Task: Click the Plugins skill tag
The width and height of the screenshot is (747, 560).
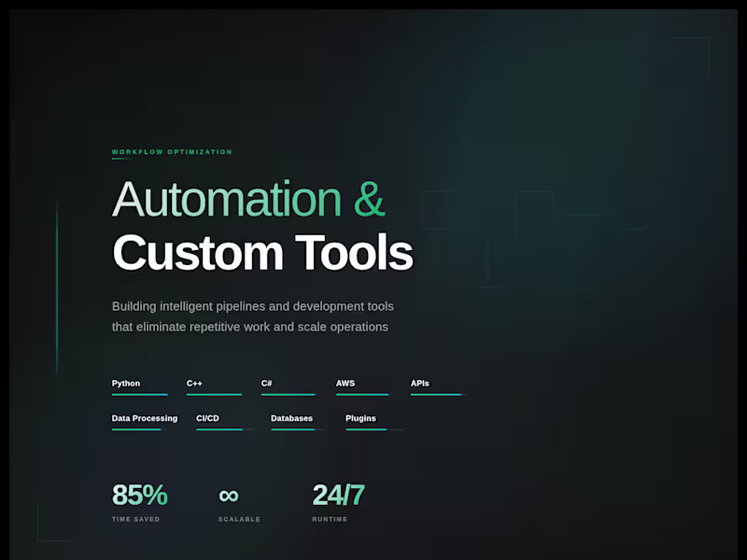Action: (362, 418)
